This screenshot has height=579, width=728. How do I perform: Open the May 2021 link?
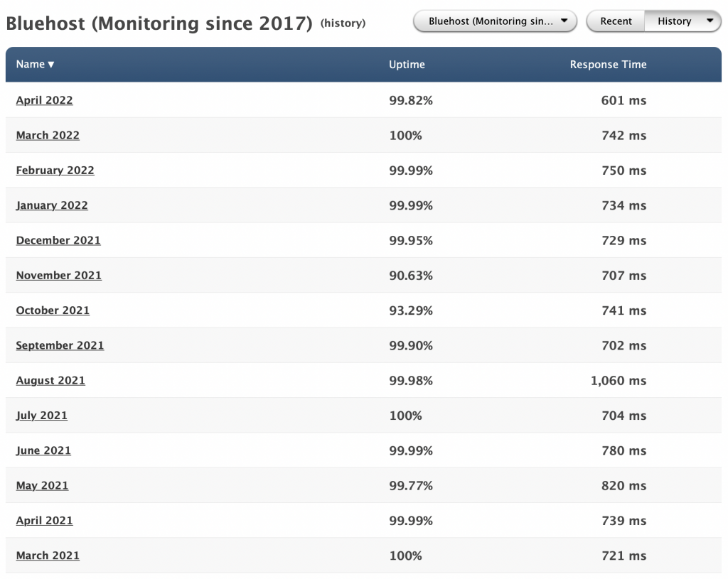click(42, 485)
